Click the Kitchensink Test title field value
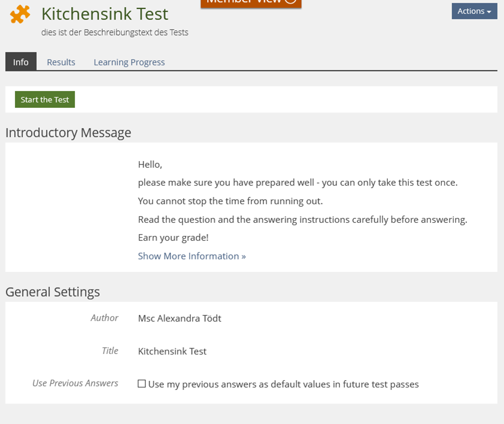The image size is (504, 424). [172, 352]
